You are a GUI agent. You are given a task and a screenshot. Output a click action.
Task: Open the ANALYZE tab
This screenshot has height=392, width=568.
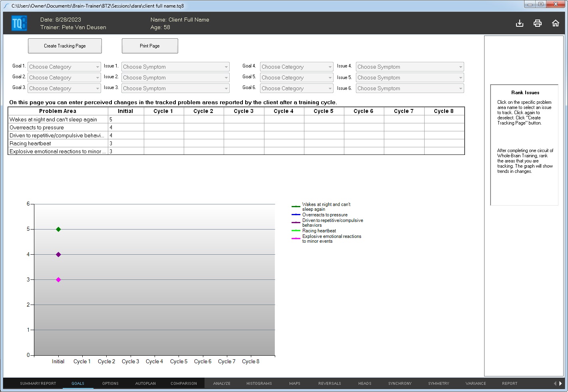pos(222,383)
